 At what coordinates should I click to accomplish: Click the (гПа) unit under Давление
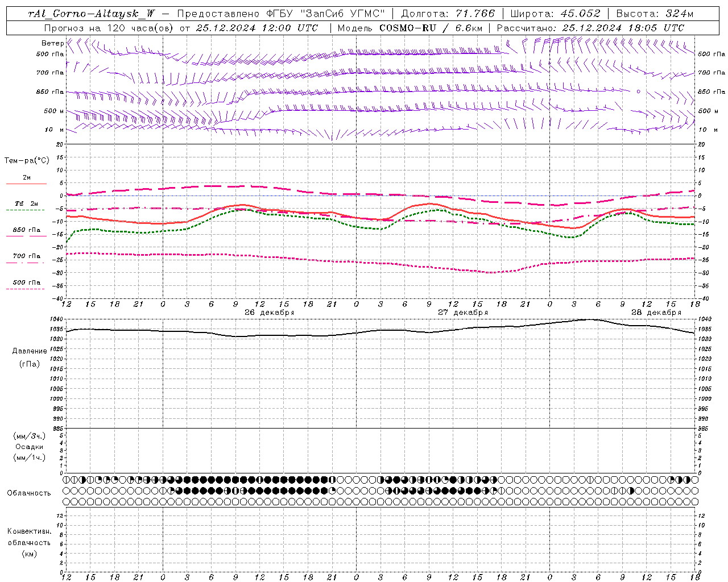30,364
